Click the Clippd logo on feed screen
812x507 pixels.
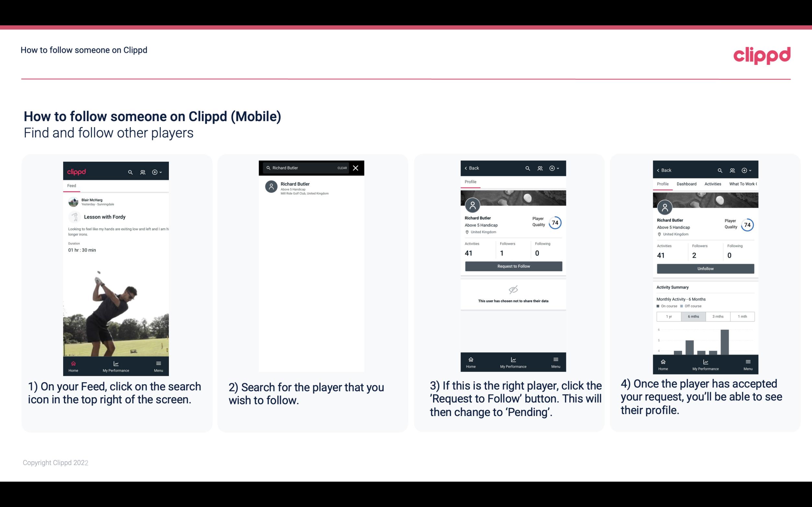tap(76, 171)
